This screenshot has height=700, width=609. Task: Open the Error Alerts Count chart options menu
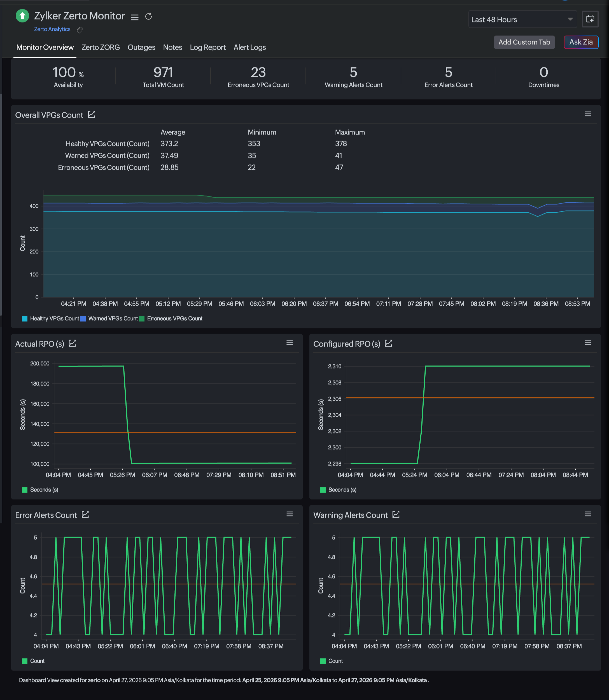pos(290,514)
